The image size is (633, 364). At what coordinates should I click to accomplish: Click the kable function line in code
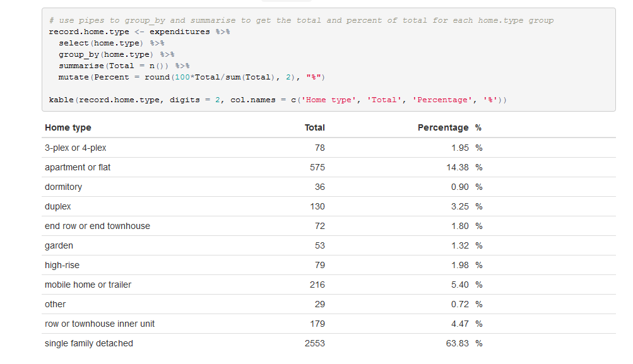tap(278, 100)
